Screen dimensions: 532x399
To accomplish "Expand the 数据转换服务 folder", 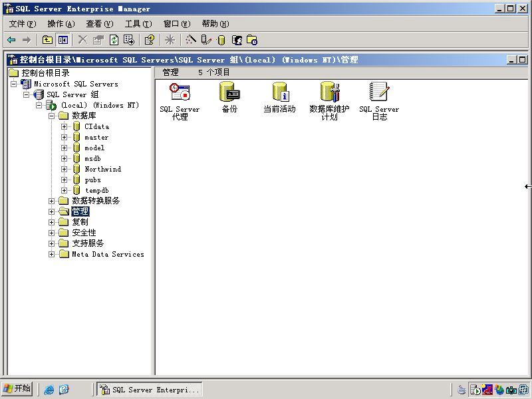I will (x=52, y=201).
